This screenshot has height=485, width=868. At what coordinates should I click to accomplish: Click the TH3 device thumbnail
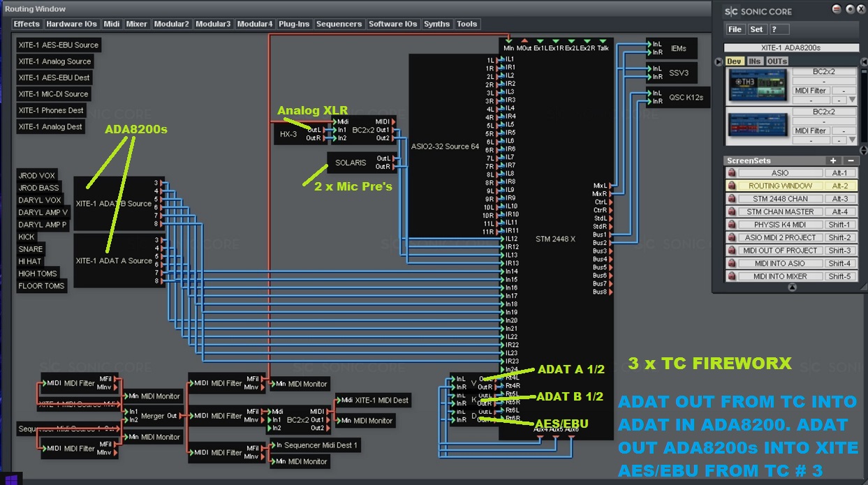point(757,87)
